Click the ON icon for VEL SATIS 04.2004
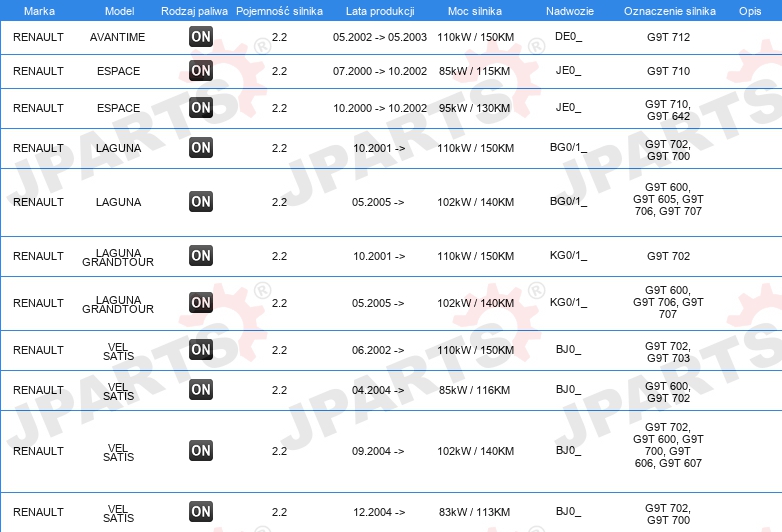Image resolution: width=782 pixels, height=532 pixels. pyautogui.click(x=201, y=389)
